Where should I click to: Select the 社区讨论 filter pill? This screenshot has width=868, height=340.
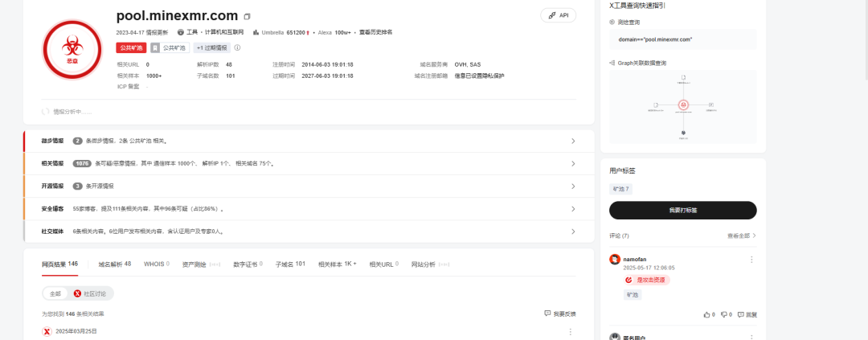(92, 293)
